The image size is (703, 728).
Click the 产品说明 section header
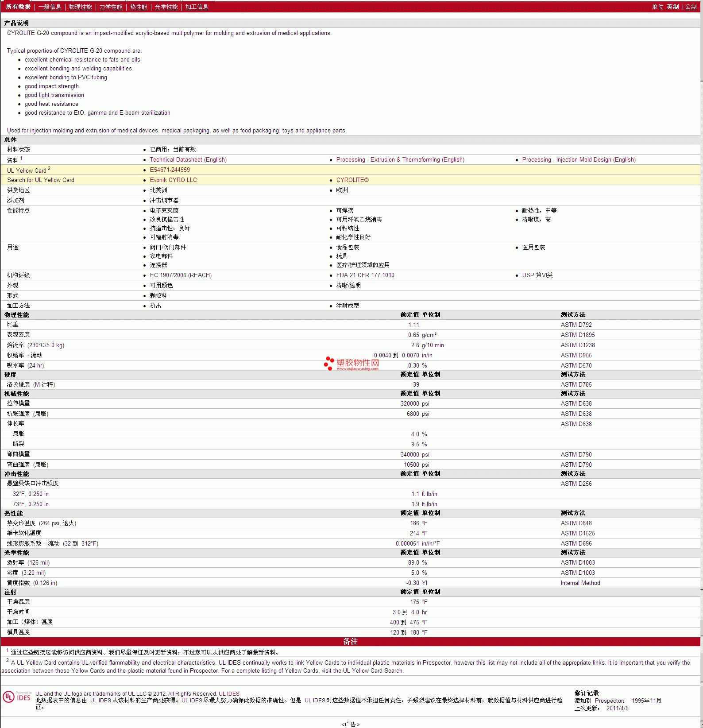(16, 23)
